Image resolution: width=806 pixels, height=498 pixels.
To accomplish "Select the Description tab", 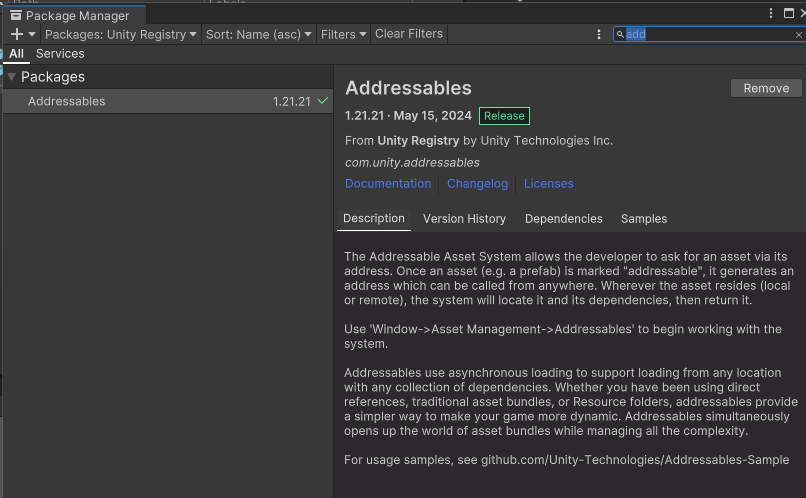I will 374,218.
